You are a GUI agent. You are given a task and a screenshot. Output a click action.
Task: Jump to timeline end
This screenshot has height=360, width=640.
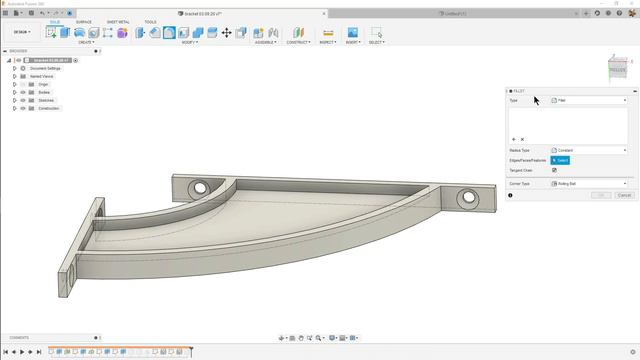(39, 352)
